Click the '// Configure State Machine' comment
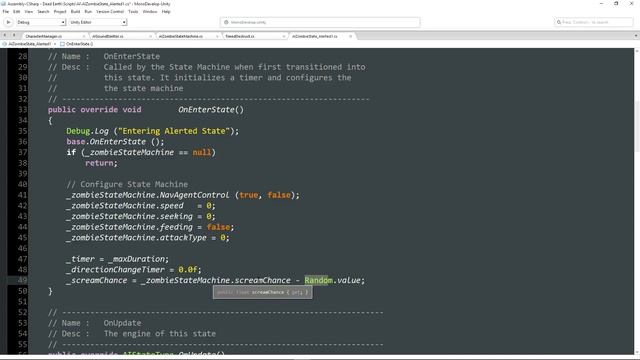 point(127,184)
